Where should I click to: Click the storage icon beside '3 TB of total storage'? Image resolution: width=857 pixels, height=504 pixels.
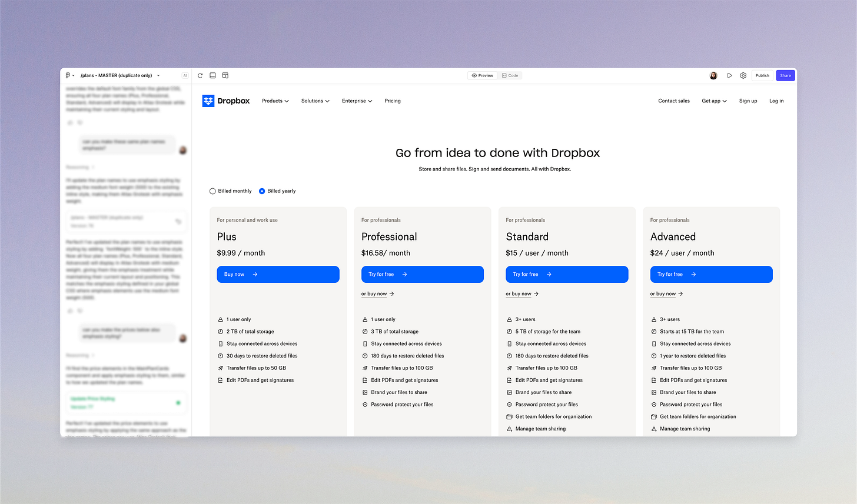365,332
